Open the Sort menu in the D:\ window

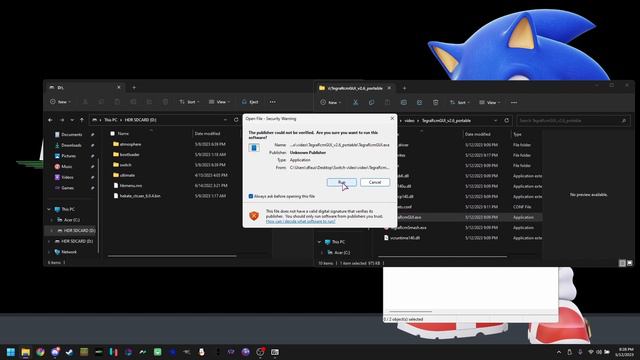[189, 102]
